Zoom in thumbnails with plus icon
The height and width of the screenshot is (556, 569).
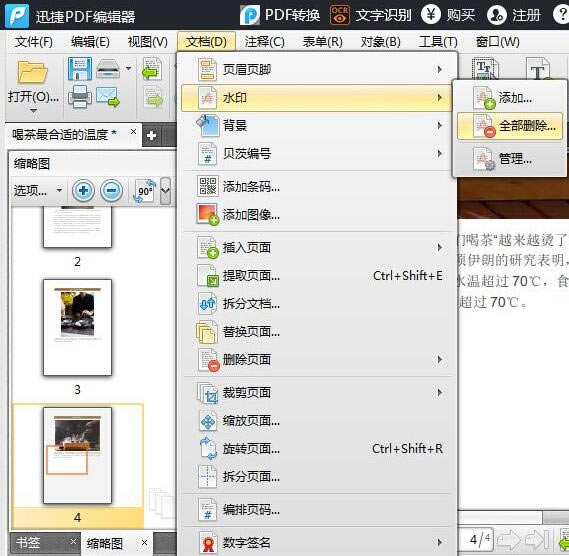[83, 191]
